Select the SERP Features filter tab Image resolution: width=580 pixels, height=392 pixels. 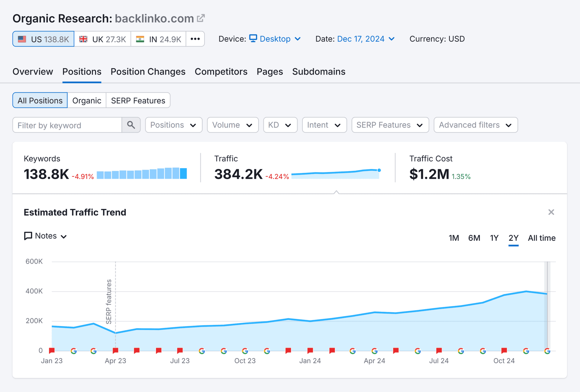[138, 100]
